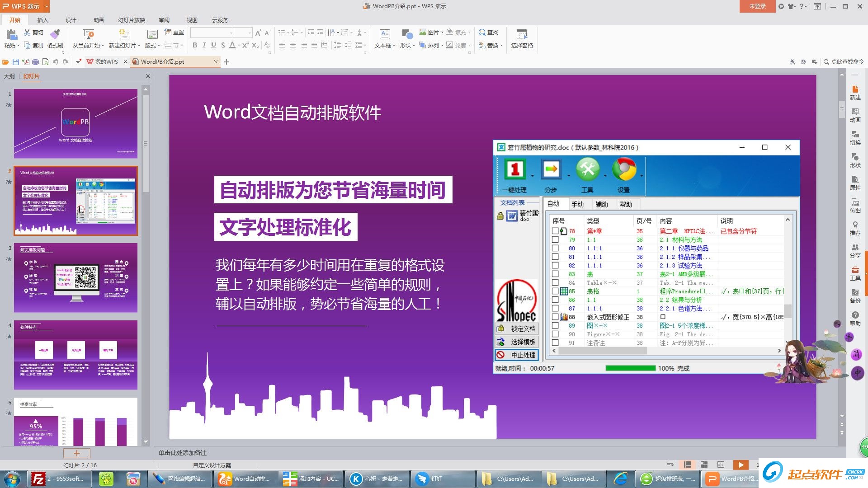The width and height of the screenshot is (868, 488).
Task: Click the Not Logged In (未登录) button
Action: 757,6
